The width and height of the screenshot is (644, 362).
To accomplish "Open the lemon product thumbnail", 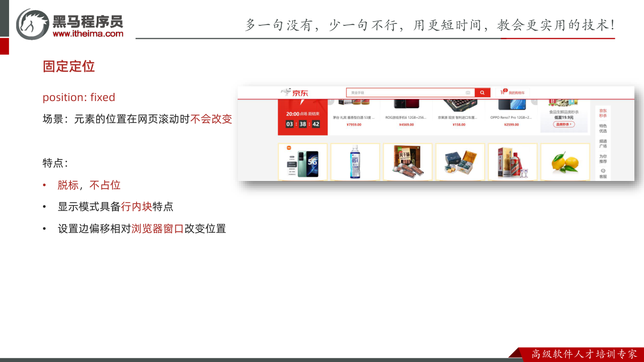I will pyautogui.click(x=565, y=162).
